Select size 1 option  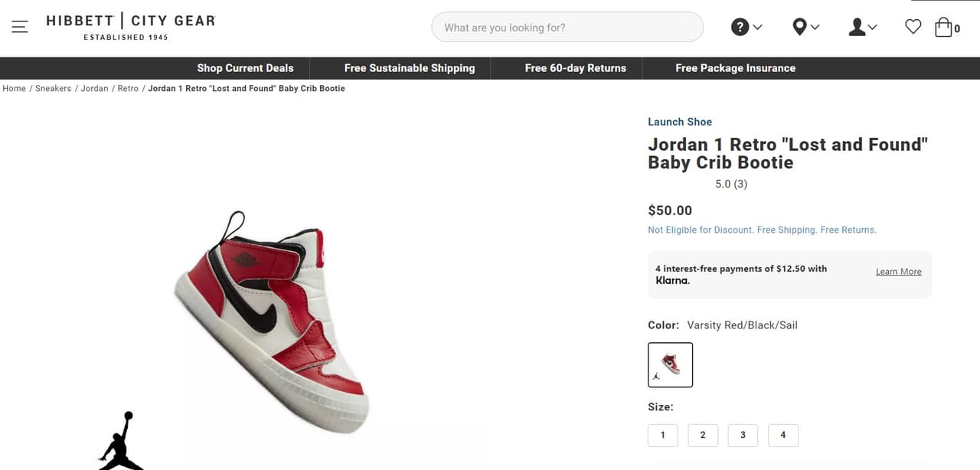[x=662, y=435]
